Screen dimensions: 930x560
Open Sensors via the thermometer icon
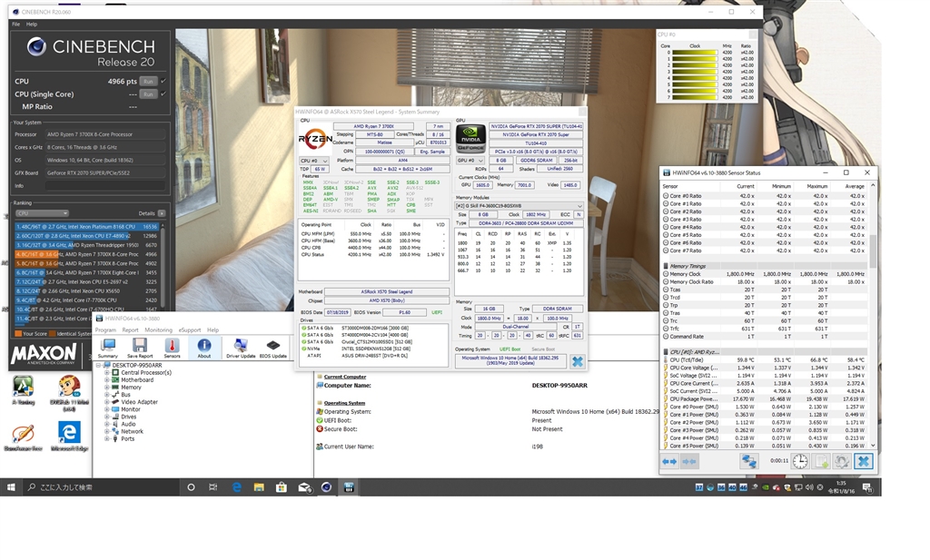click(x=172, y=348)
